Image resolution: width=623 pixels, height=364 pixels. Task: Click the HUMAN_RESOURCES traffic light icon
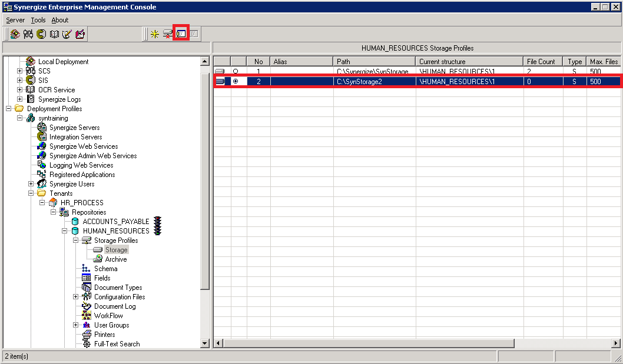tap(158, 231)
